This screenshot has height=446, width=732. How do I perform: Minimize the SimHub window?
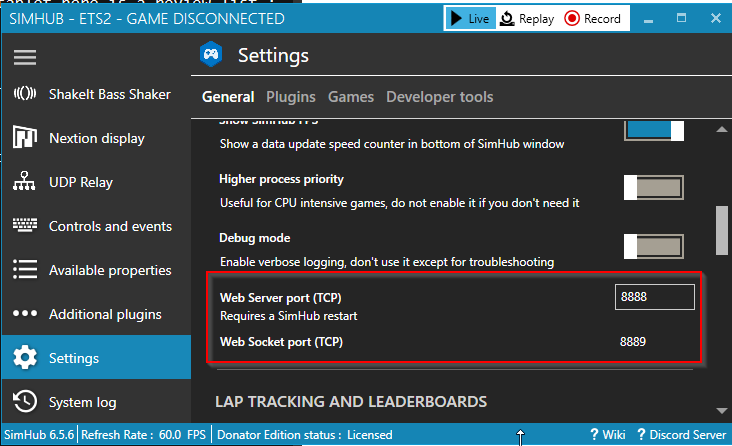[x=648, y=19]
